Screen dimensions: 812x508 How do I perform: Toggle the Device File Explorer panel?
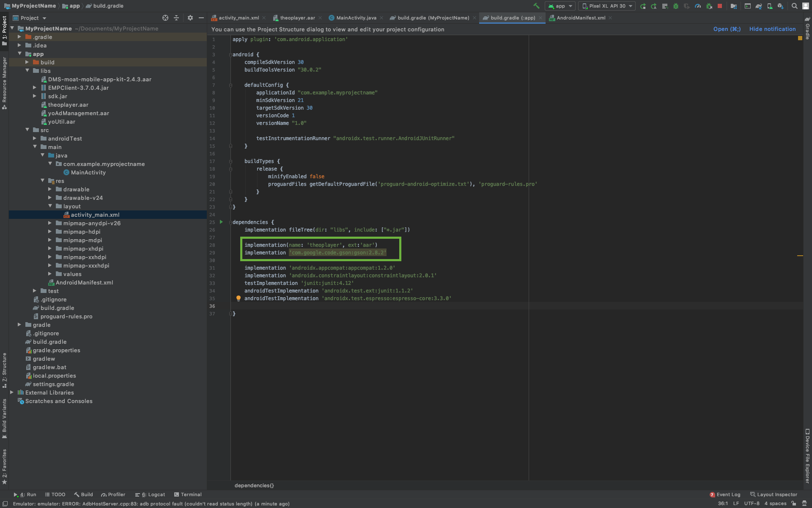[x=807, y=456]
